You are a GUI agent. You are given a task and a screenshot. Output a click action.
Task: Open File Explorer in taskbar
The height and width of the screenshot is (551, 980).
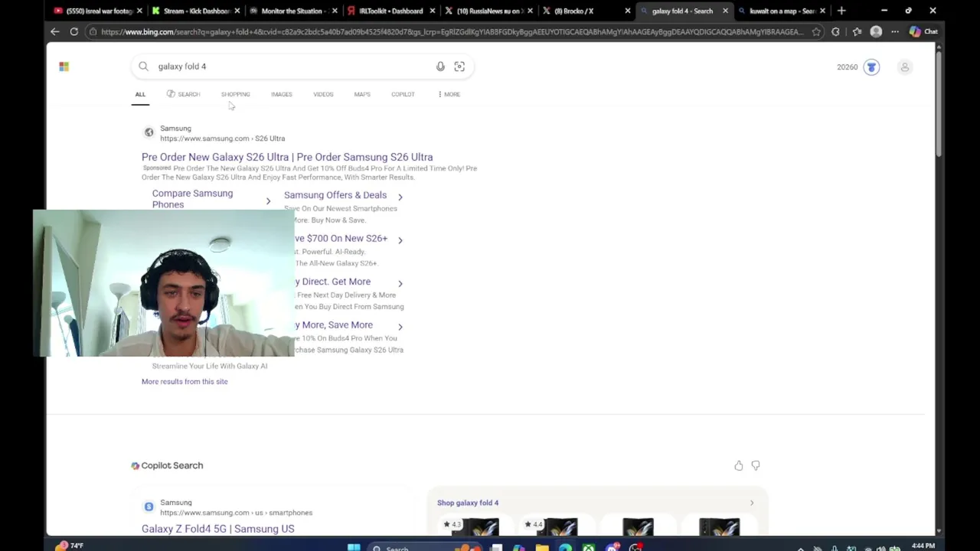[x=542, y=547]
